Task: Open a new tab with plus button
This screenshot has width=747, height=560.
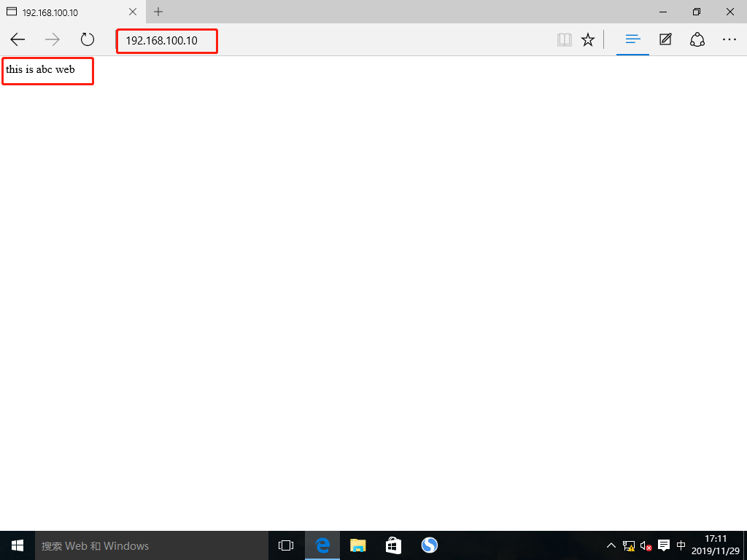Action: coord(158,12)
